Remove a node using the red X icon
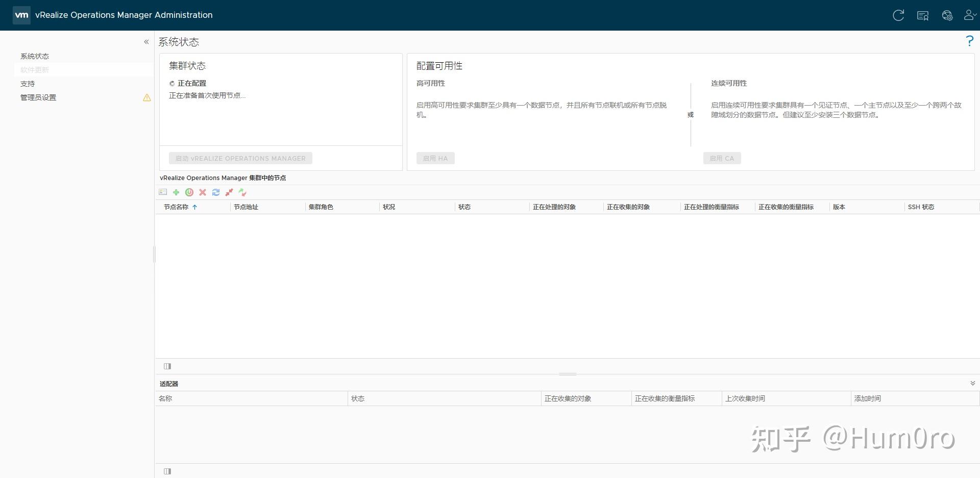Screen dimensions: 980x478 202,192
